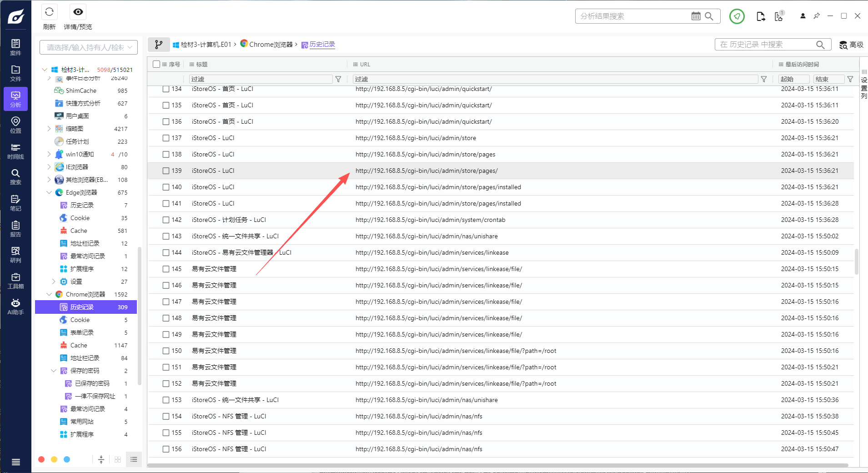The height and width of the screenshot is (473, 868).
Task: Click the 设置列 column settings button
Action: [864, 84]
